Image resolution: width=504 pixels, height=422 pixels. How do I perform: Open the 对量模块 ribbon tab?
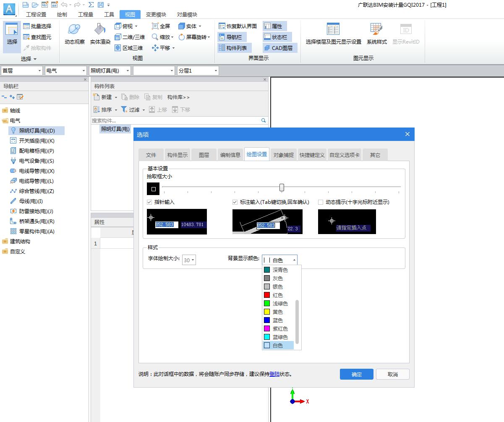click(187, 14)
